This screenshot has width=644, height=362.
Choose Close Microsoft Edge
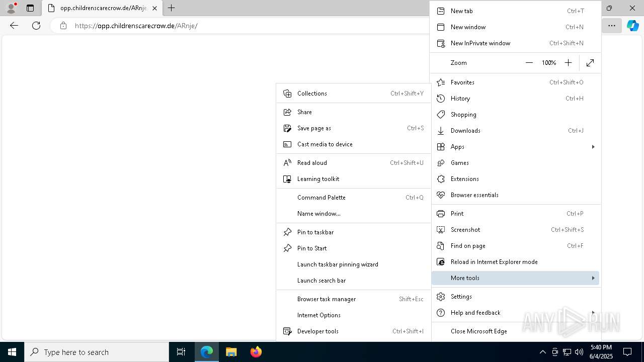[515, 331]
